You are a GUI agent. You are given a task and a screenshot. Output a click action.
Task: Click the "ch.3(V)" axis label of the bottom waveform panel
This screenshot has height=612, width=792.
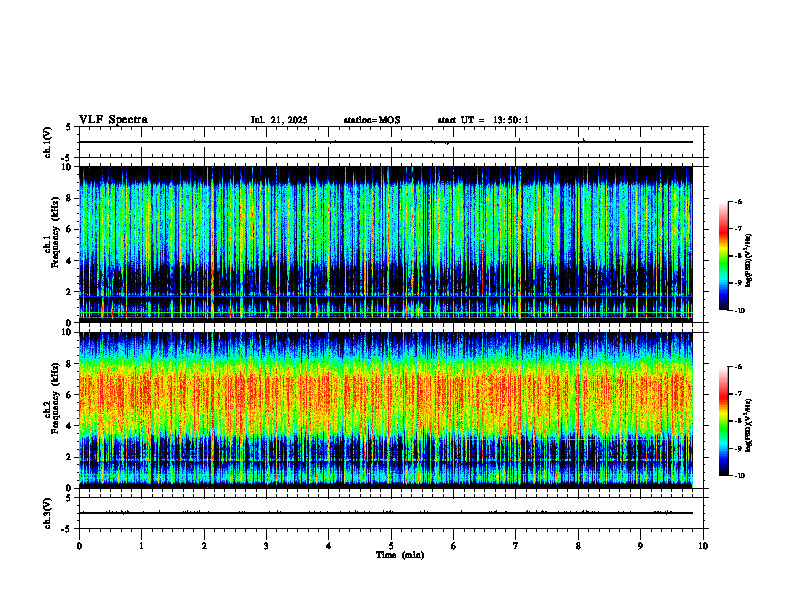47,513
